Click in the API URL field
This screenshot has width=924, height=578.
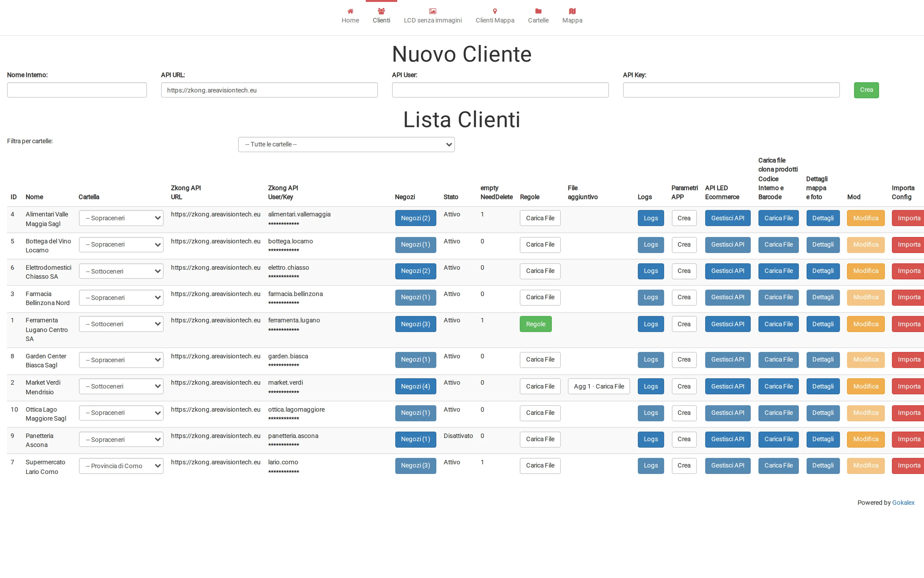click(269, 90)
